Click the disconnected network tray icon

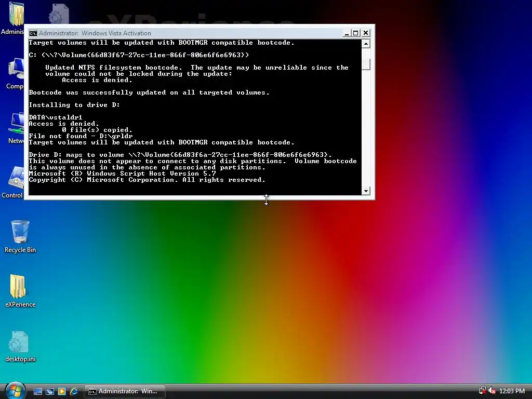482,391
